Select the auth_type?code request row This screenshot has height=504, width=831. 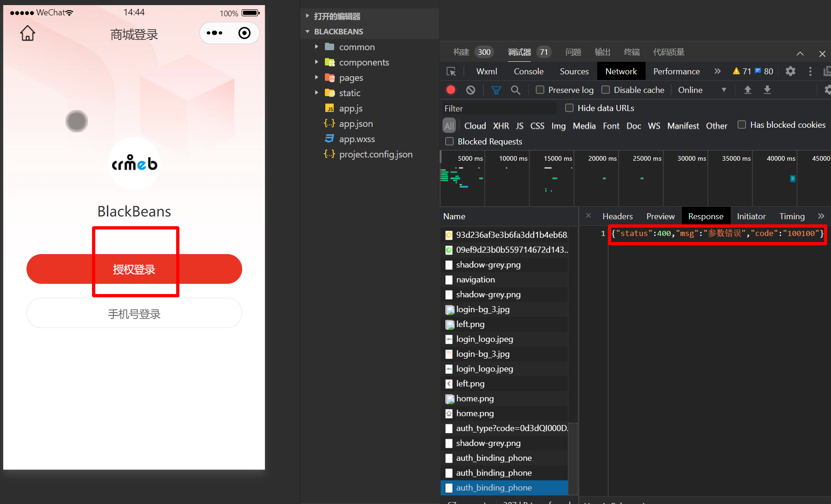(x=504, y=428)
